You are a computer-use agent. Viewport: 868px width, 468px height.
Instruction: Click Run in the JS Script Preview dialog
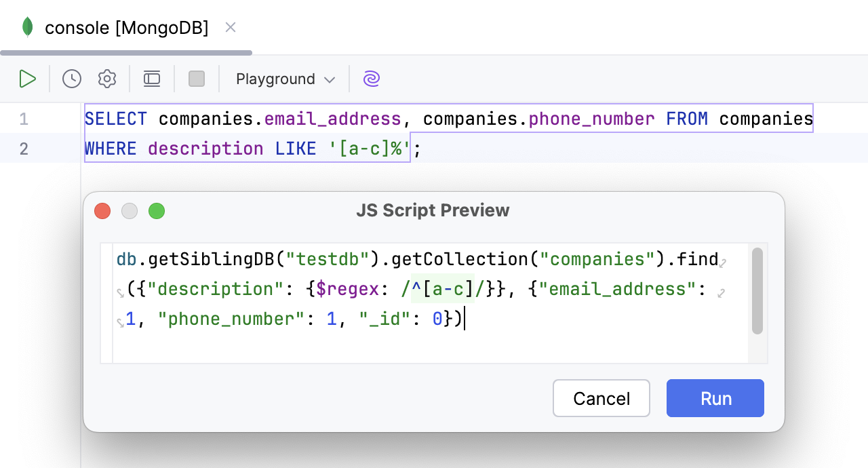click(x=715, y=398)
